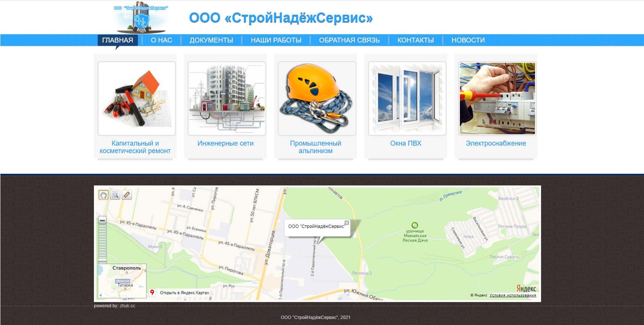
Task: Follow the Инженерные сети link
Action: pyautogui.click(x=225, y=143)
